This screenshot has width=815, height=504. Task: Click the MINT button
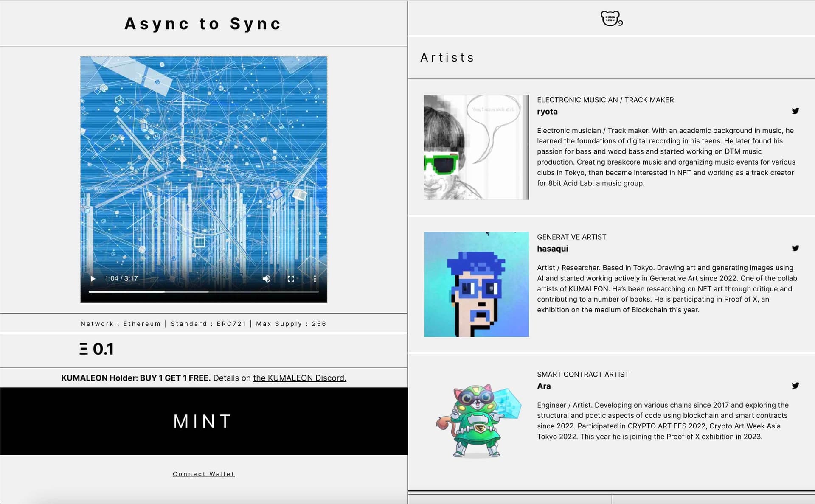click(x=202, y=420)
